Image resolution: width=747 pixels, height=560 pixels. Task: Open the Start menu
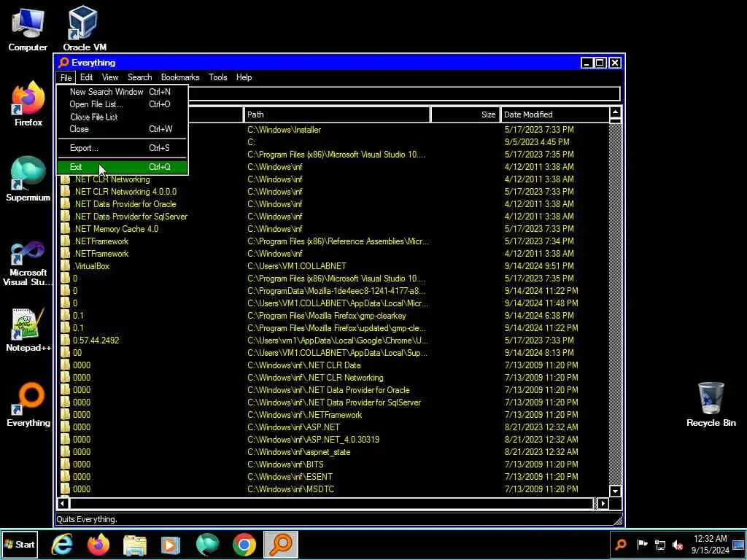tap(20, 544)
